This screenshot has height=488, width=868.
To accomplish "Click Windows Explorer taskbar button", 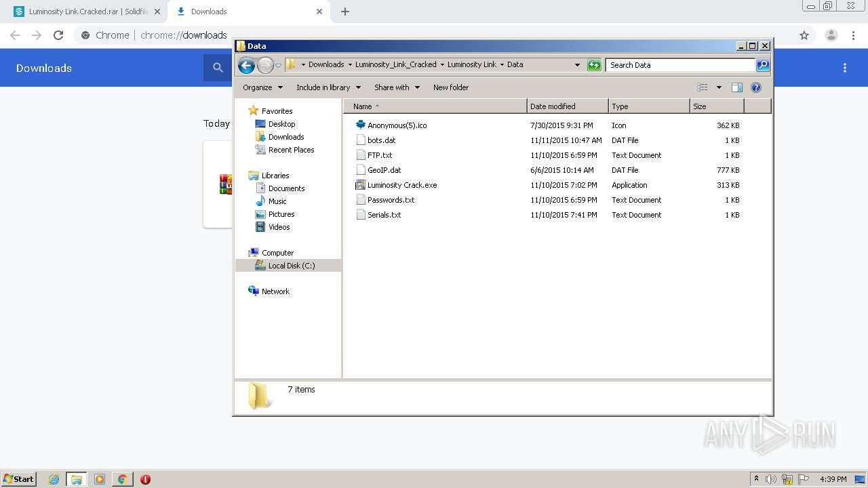I will (77, 479).
